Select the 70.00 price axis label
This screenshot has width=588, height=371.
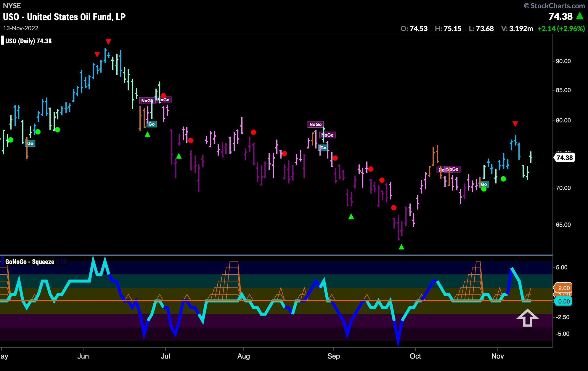click(563, 188)
